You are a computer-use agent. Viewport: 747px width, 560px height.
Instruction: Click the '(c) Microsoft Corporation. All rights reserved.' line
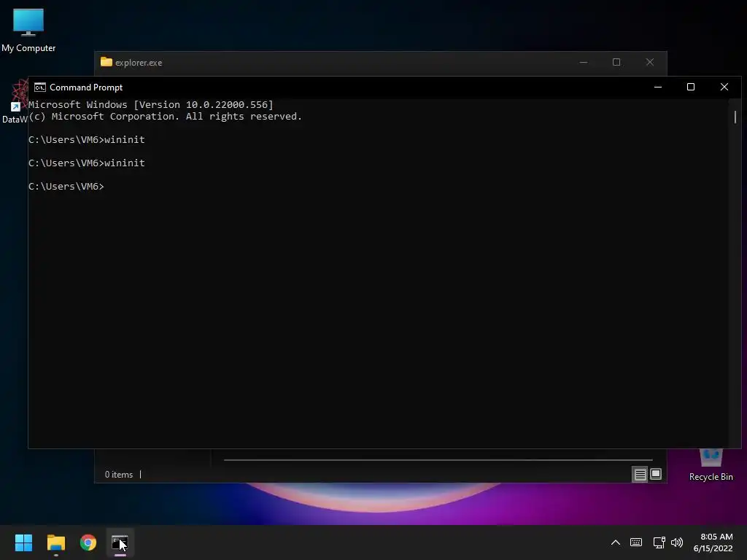(x=166, y=117)
